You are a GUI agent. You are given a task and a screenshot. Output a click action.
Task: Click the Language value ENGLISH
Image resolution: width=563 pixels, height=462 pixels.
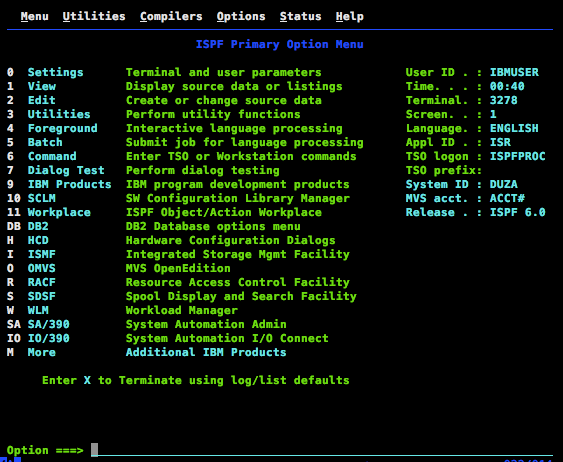[x=514, y=128]
